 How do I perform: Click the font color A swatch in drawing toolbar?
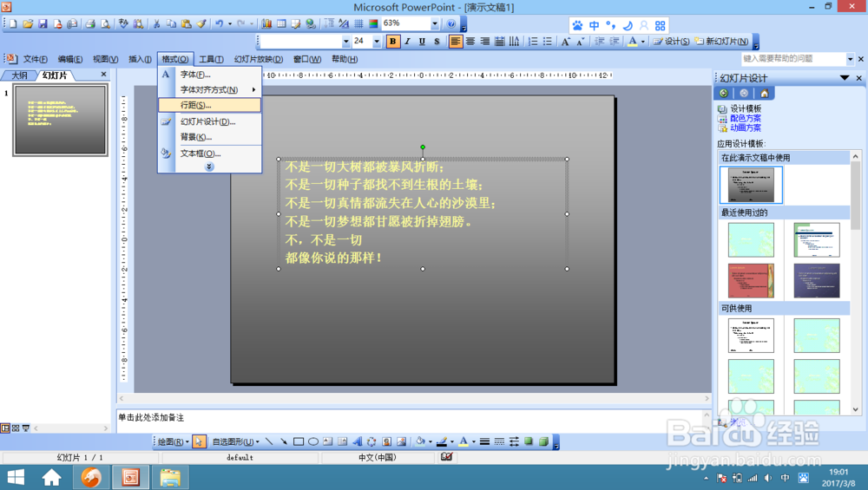464,441
